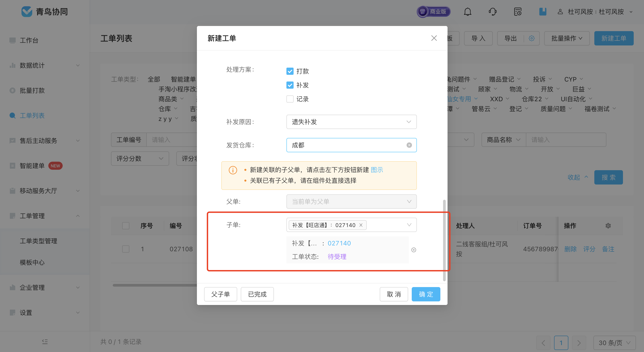Expand 移动服务大厅 sidebar section
The height and width of the screenshot is (352, 644).
point(78,191)
